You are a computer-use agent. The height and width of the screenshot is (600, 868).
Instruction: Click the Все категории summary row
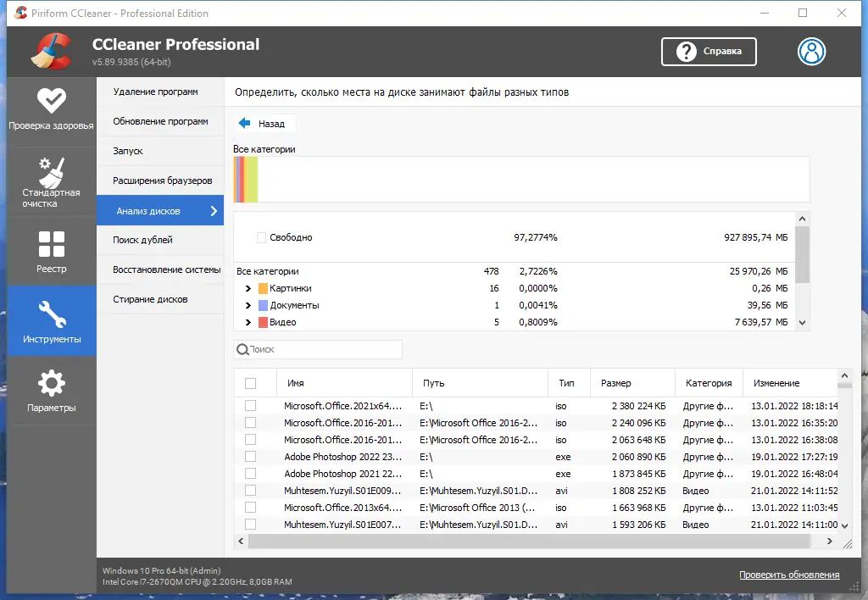pos(515,271)
